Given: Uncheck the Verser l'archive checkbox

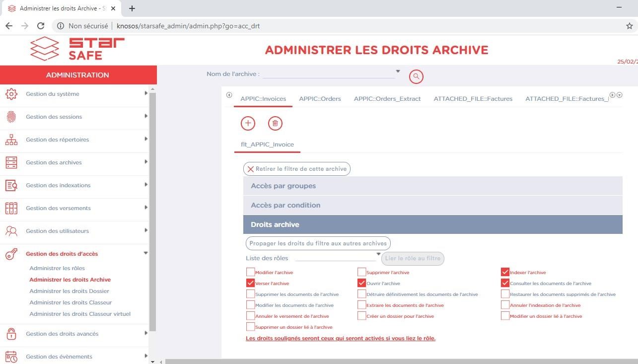Looking at the screenshot, I should click(250, 283).
